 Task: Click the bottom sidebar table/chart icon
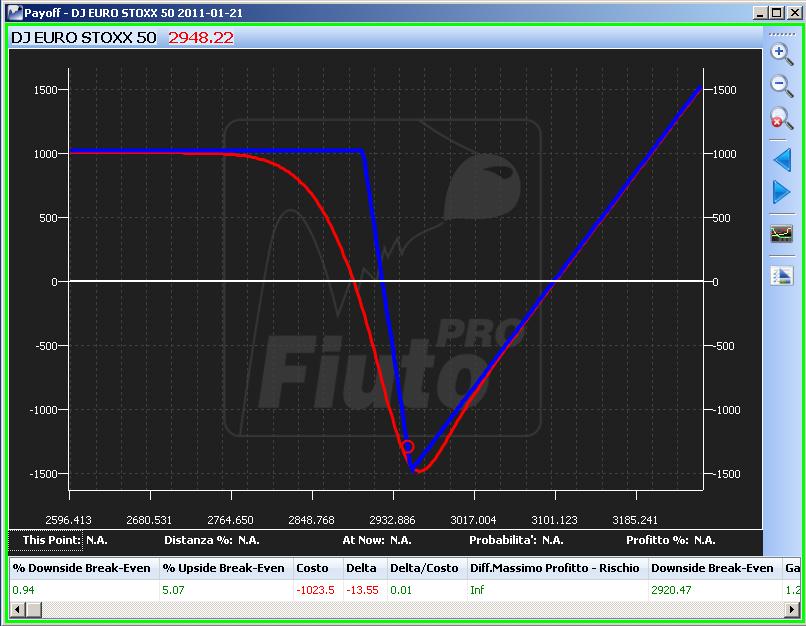(x=782, y=275)
